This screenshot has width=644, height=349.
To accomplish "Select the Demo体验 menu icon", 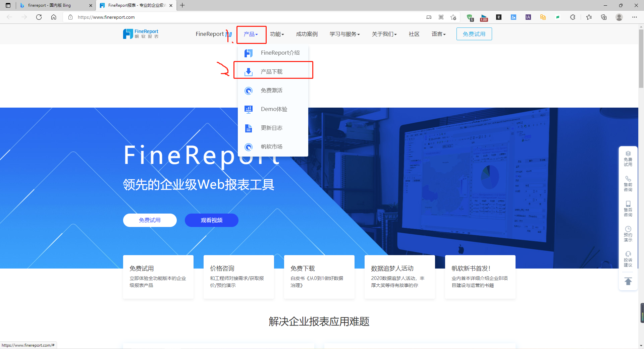I will 249,109.
